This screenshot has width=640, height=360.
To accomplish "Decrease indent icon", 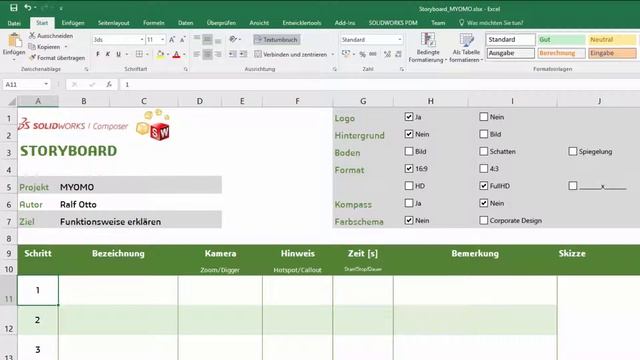I will coord(232,54).
